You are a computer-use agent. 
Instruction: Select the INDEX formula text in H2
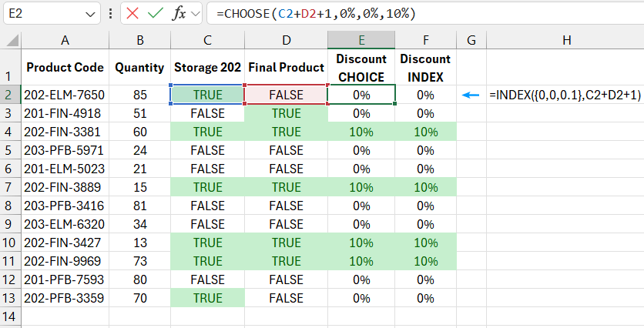pos(565,95)
